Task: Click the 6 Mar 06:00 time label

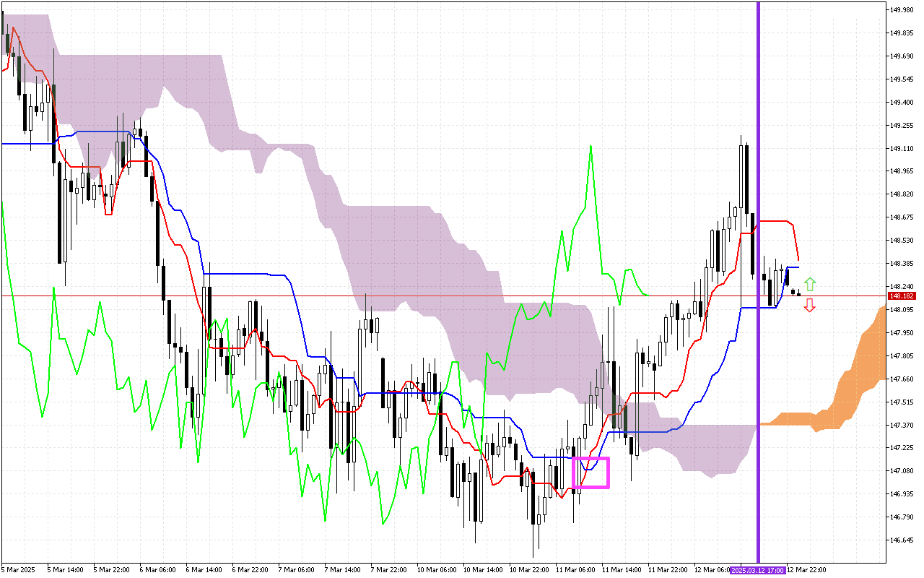Action: point(157,570)
